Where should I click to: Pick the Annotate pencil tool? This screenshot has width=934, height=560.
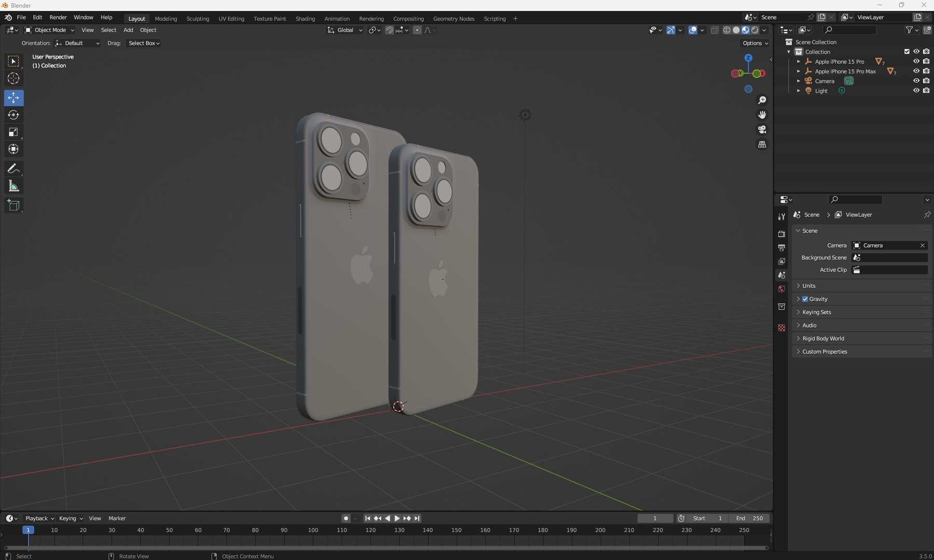coord(13,169)
